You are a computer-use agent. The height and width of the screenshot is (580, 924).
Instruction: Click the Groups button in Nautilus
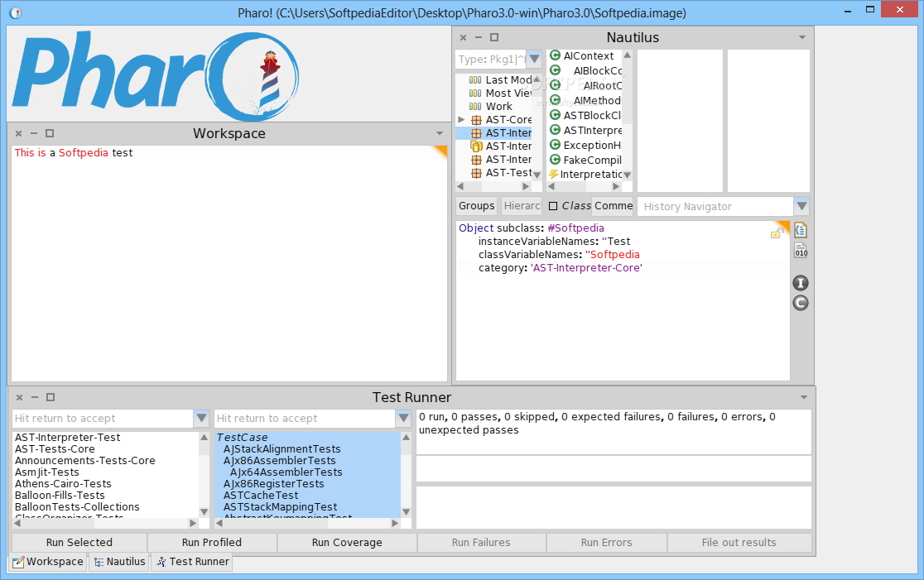[x=477, y=206]
